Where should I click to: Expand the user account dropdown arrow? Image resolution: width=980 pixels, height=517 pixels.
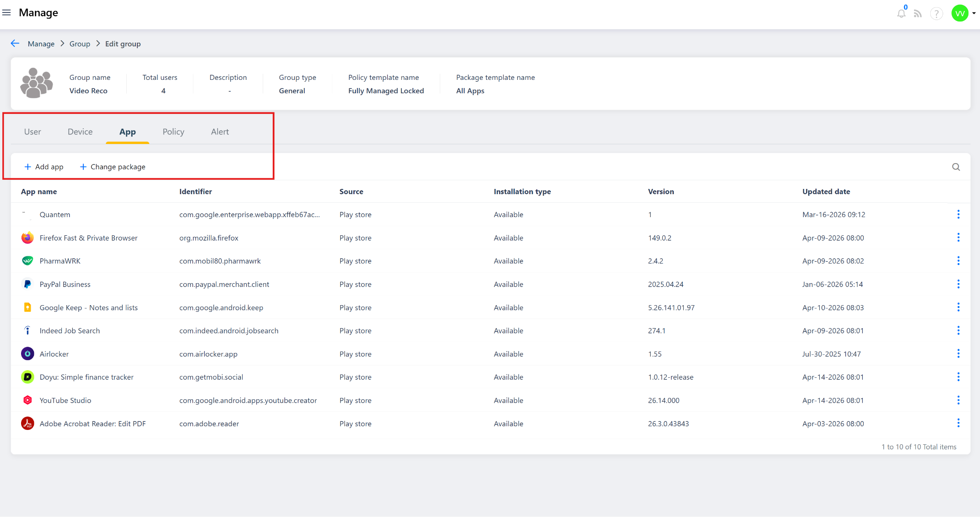tap(974, 13)
